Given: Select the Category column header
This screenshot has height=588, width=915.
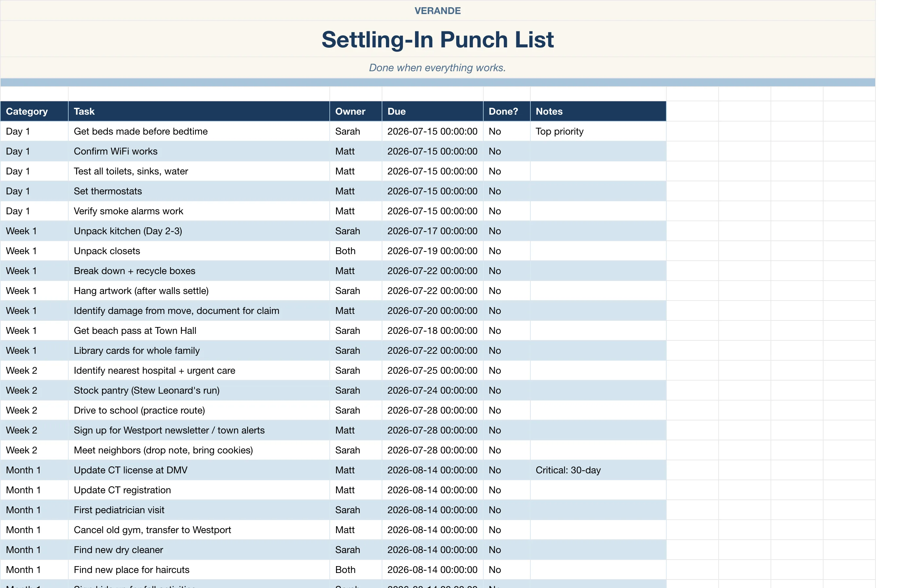Looking at the screenshot, I should [x=34, y=111].
